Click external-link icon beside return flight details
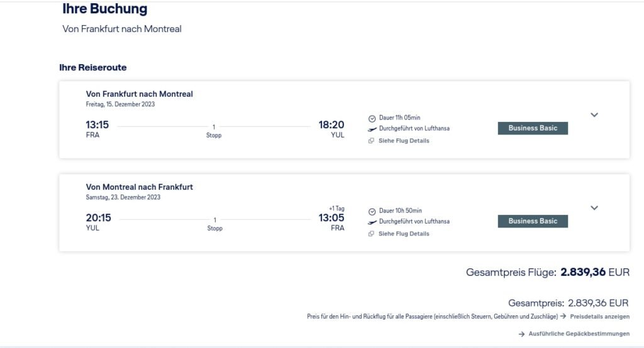 371,234
